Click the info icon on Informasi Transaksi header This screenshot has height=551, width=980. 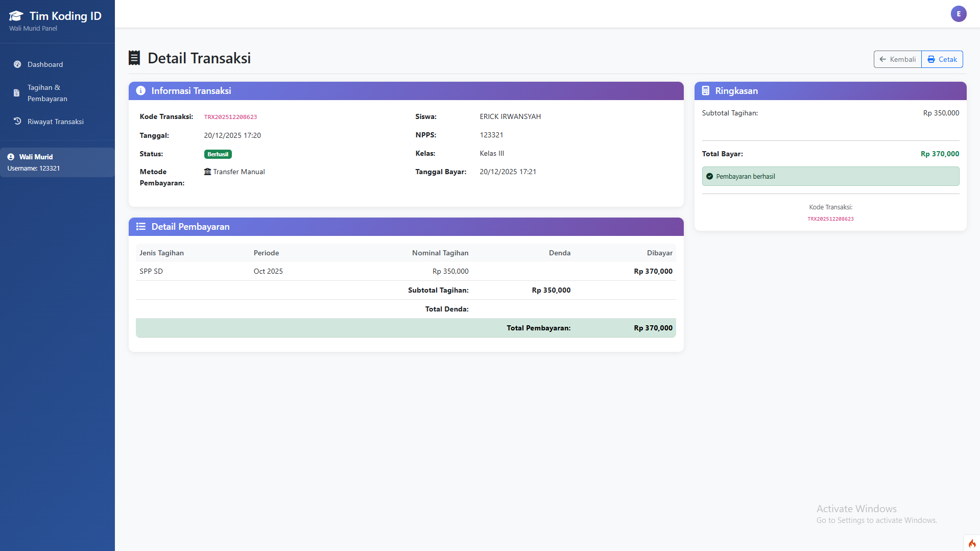140,91
